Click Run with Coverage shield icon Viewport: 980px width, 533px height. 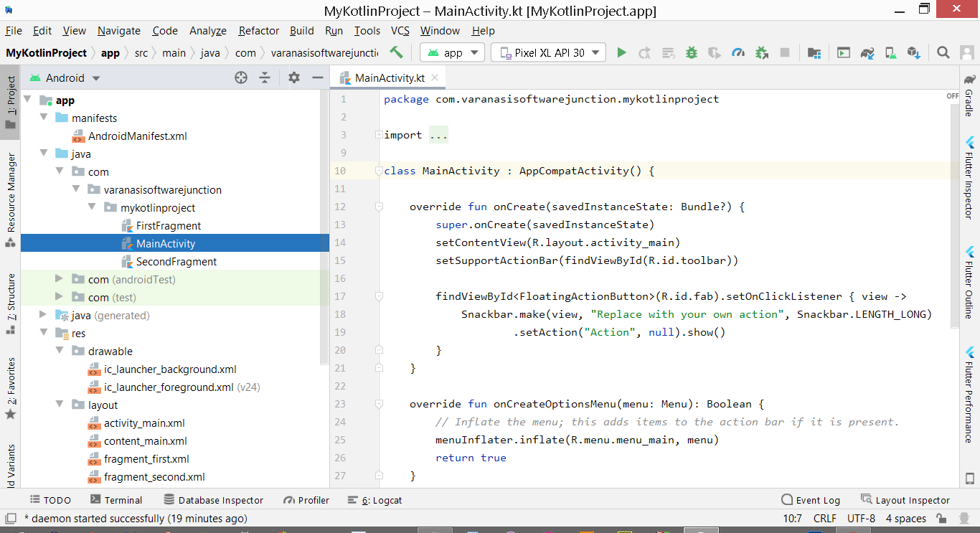(x=715, y=52)
